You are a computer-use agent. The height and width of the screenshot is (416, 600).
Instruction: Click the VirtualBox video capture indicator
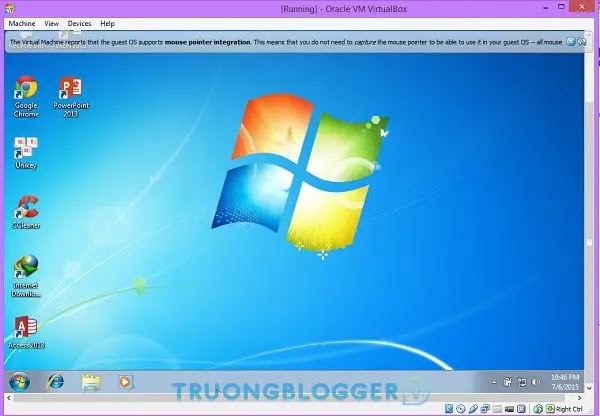(x=509, y=409)
